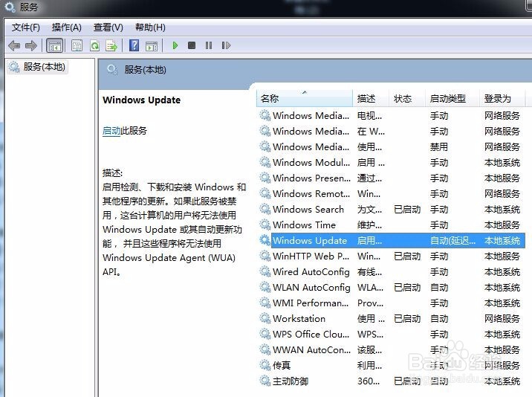Click gear icon of WLAN AutoConfig row
This screenshot has width=532, height=397.
(x=265, y=287)
